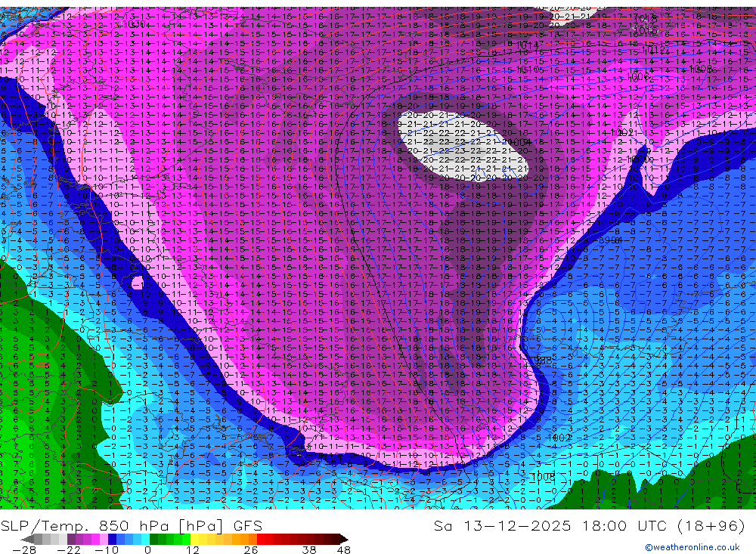
Task: Click the '1000' isobar label on the map
Action: pos(639,159)
